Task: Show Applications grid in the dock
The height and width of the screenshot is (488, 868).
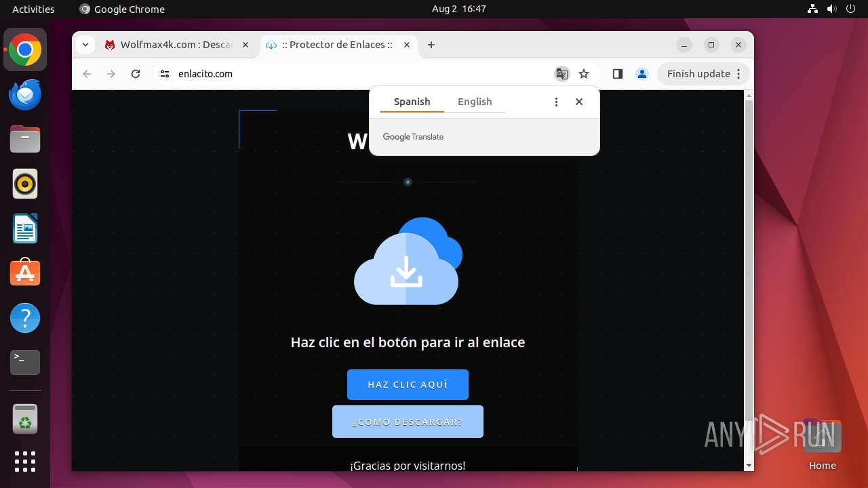Action: 25,462
